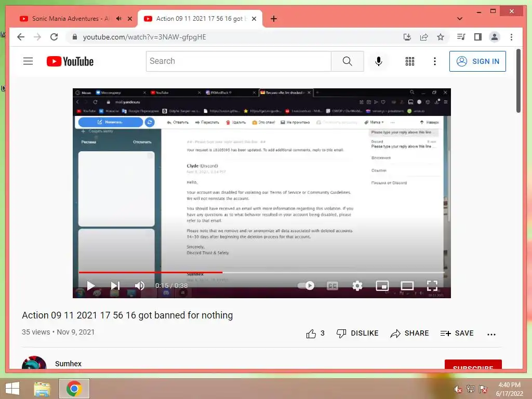Like the video with thumbs up
532x399 pixels.
click(x=311, y=334)
